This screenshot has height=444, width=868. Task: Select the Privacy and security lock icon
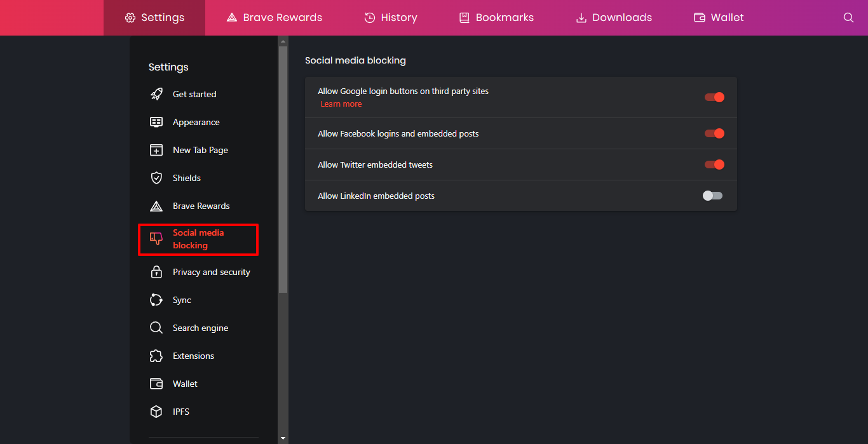156,271
